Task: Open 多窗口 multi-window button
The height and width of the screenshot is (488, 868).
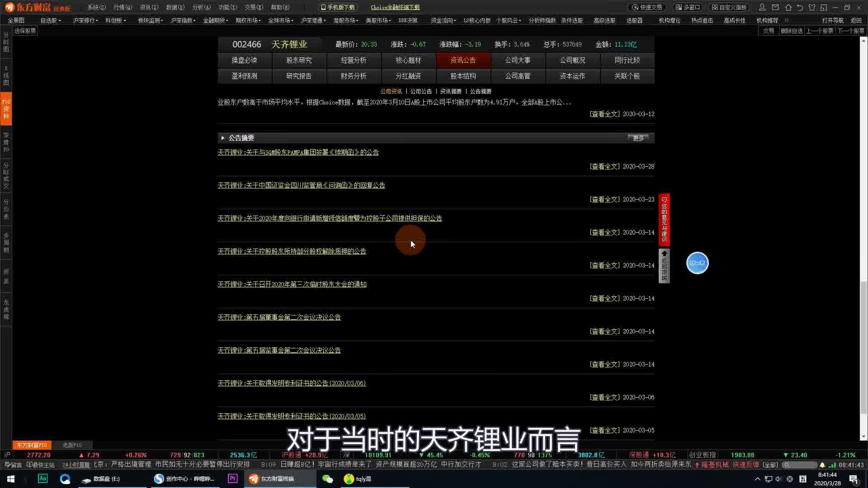Action: 688,7
